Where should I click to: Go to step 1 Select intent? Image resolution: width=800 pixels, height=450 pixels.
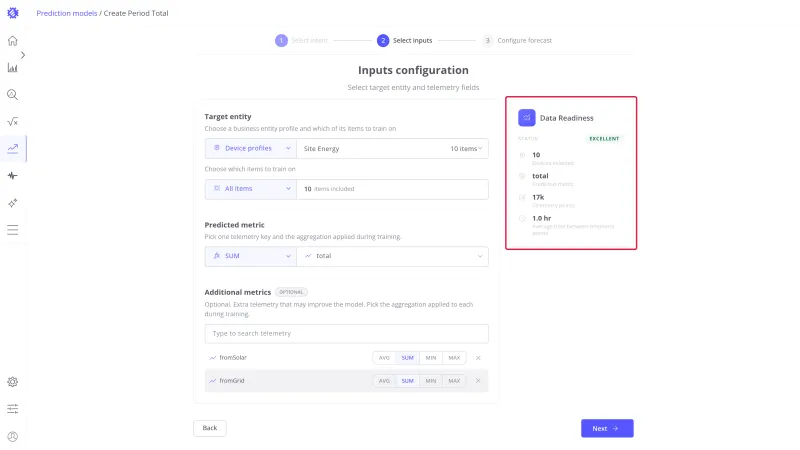(301, 40)
